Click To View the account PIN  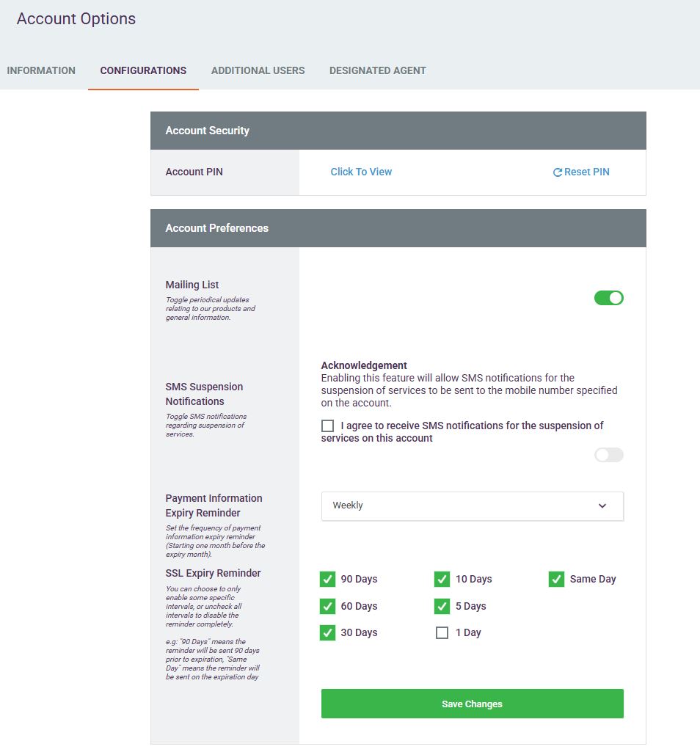361,172
